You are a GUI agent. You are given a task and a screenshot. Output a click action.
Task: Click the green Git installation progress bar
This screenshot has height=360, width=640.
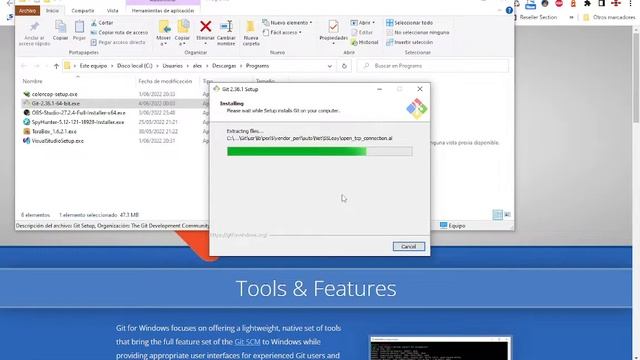pyautogui.click(x=319, y=151)
